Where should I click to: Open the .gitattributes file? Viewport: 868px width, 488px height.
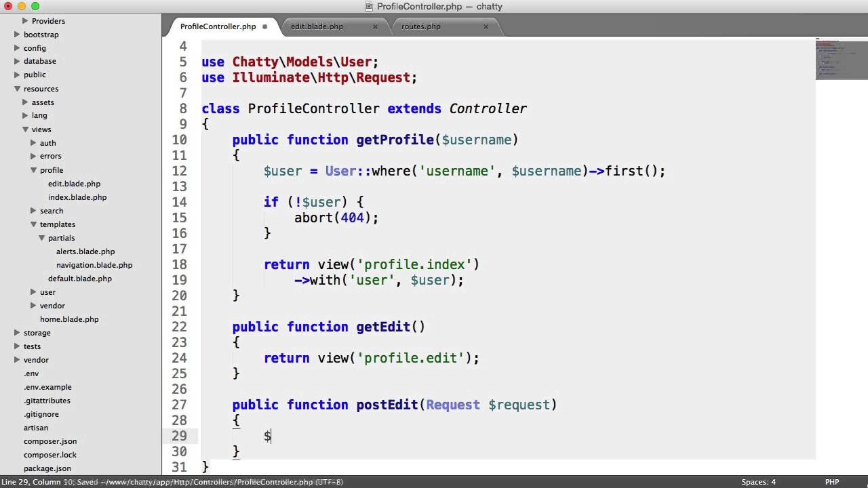[x=47, y=401]
